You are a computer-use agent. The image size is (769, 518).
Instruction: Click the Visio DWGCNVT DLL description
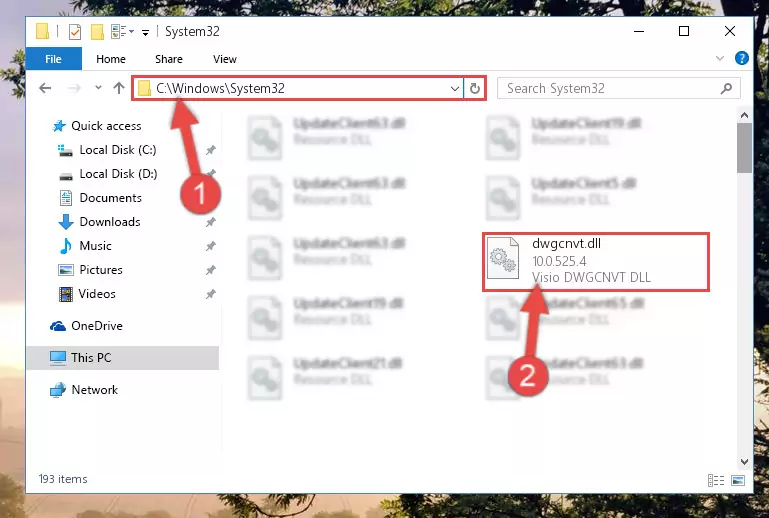[x=591, y=277]
